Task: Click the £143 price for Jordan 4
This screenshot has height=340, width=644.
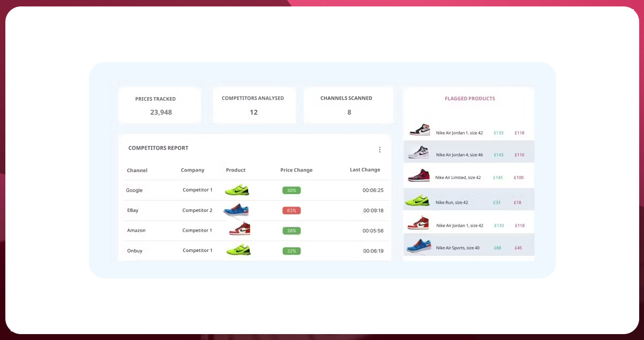Action: [499, 155]
